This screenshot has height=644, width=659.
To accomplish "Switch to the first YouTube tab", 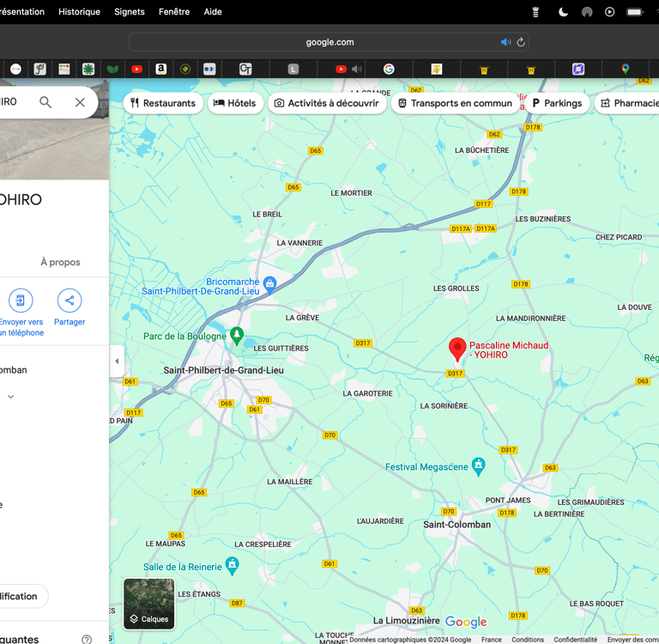I will point(136,69).
